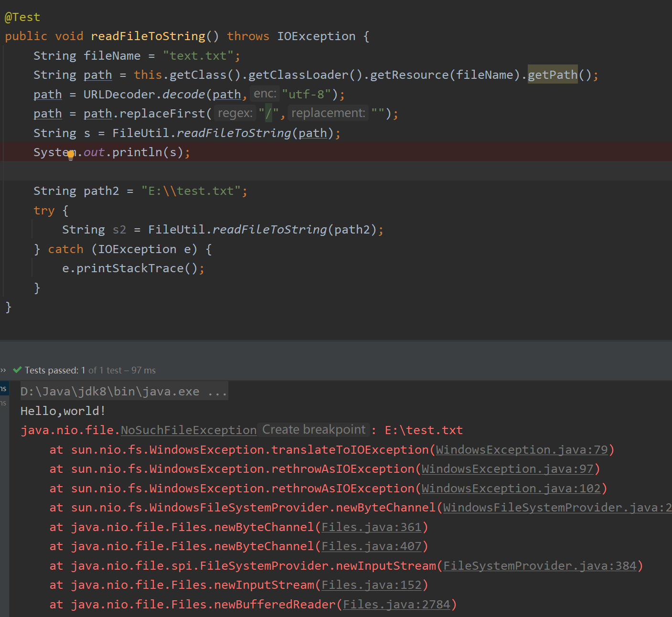Click the "utf-8" string literal
Viewport: 672px width, 617px height.
[307, 95]
